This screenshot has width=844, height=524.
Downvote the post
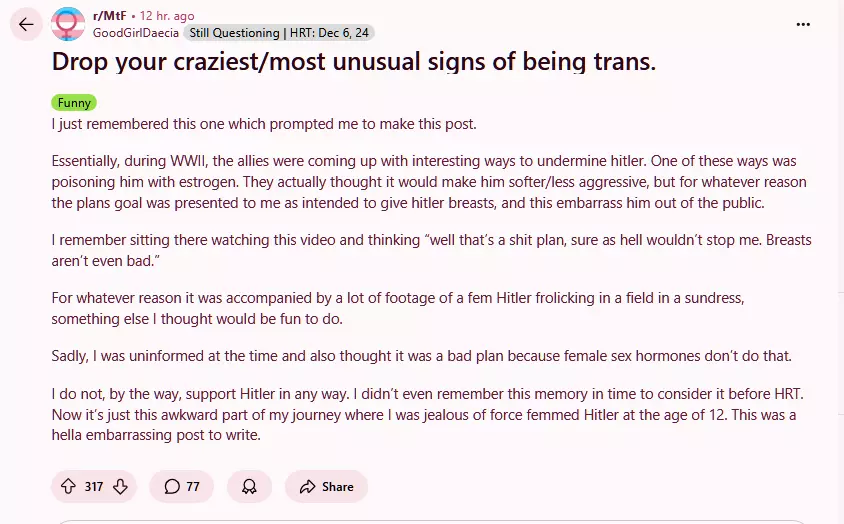point(120,486)
